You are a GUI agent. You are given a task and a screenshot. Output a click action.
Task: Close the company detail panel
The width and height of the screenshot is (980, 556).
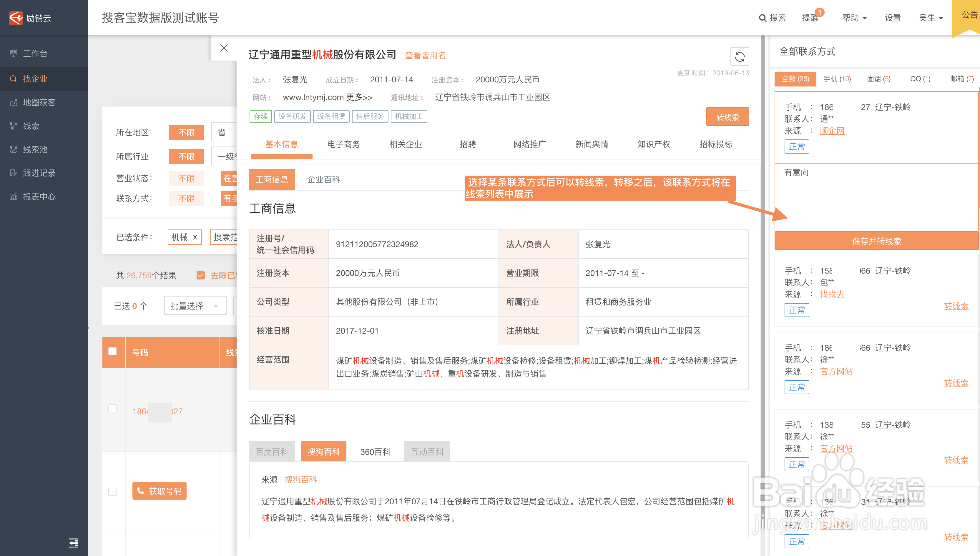224,48
